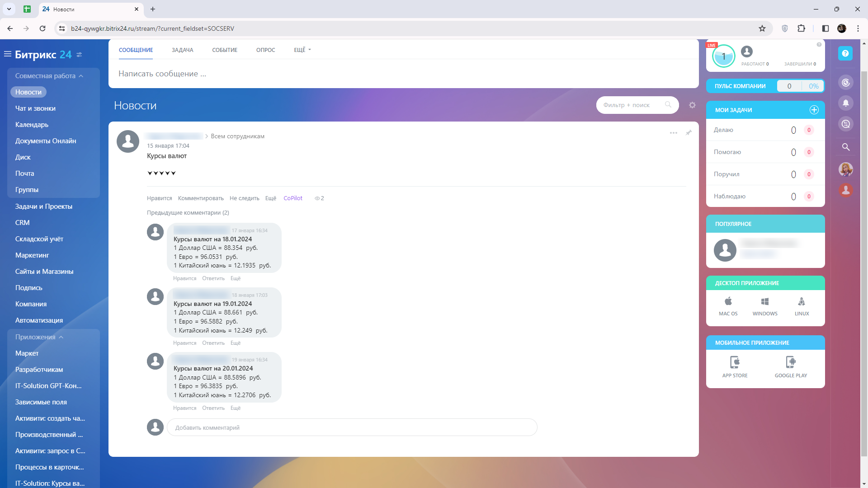
Task: Collapse the Приложения menu section
Action: tap(61, 337)
